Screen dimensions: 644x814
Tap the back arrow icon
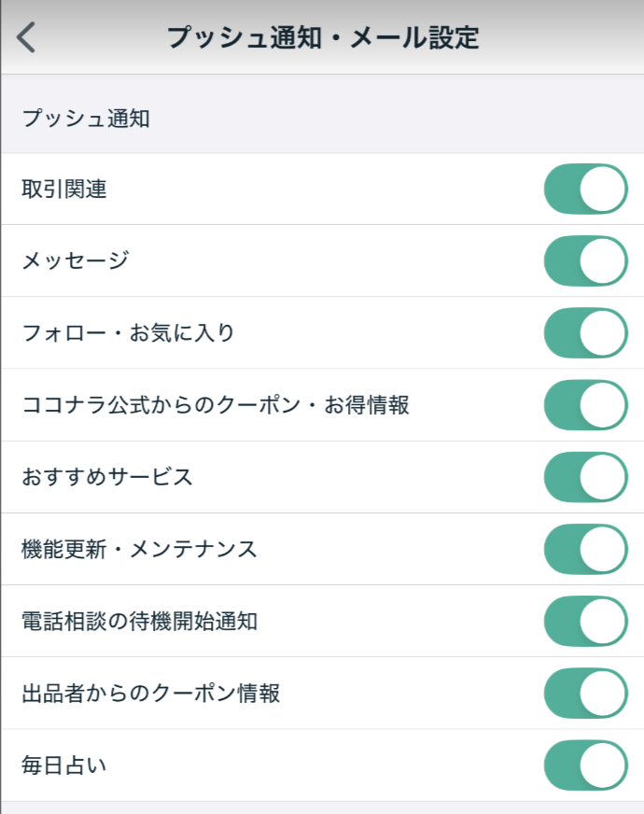27,37
